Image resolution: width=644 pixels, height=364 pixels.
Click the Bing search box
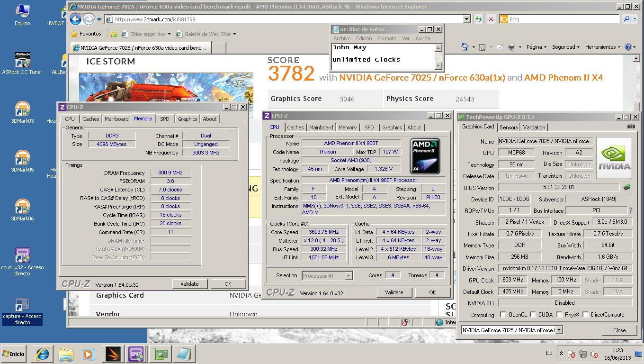(559, 19)
